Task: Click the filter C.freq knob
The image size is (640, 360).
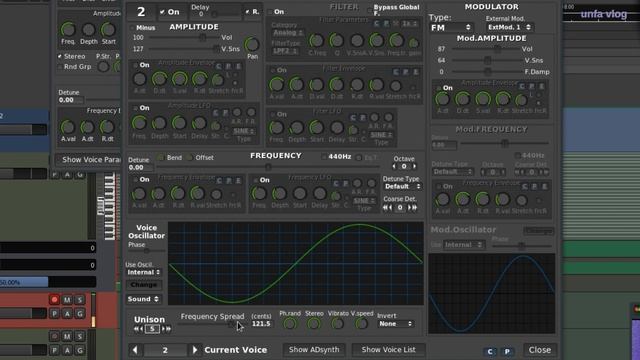Action: tap(316, 40)
